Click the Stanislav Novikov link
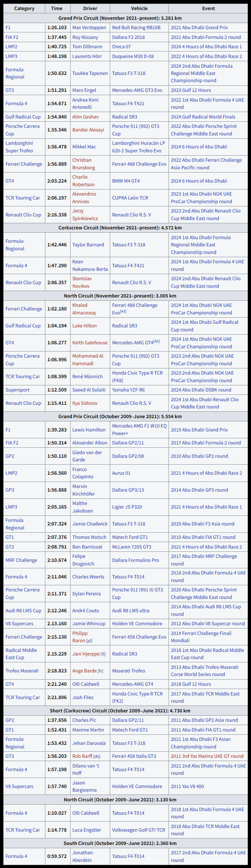Screen dimensions: 251x868 pyautogui.click(x=82, y=282)
